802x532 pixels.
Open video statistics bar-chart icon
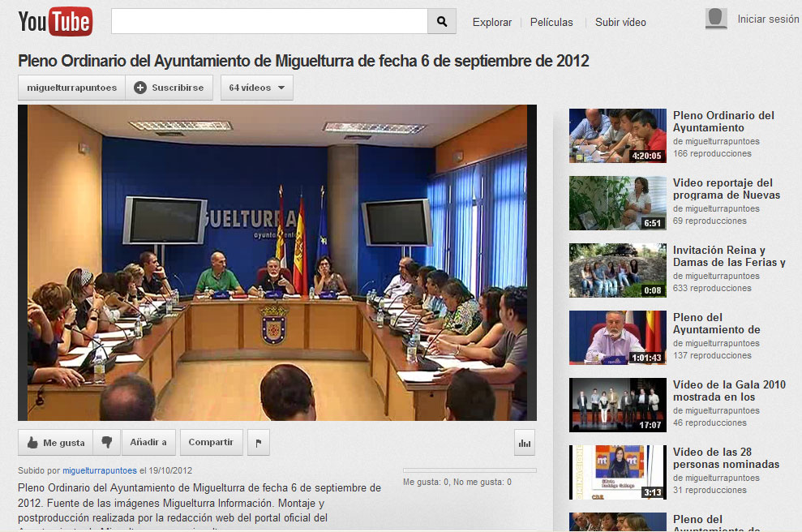click(525, 443)
